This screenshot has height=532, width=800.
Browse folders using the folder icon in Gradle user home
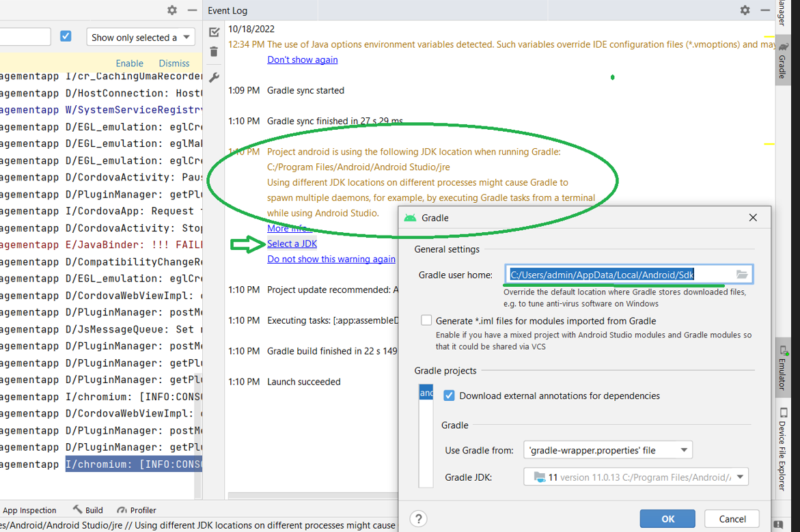click(x=742, y=273)
